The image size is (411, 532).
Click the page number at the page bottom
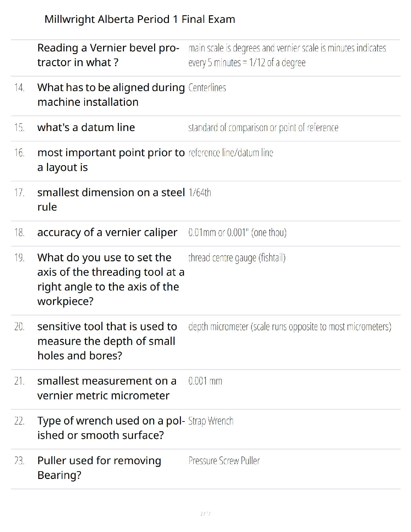point(205,514)
